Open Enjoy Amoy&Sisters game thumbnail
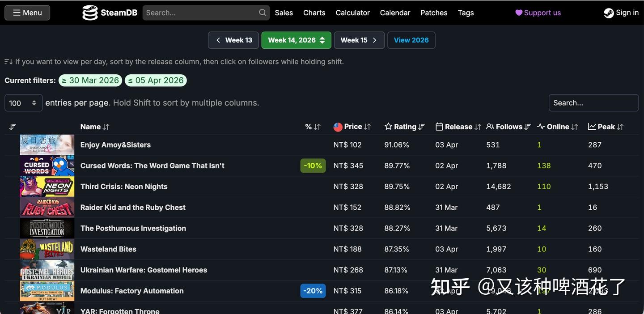This screenshot has height=314, width=644. click(x=47, y=145)
